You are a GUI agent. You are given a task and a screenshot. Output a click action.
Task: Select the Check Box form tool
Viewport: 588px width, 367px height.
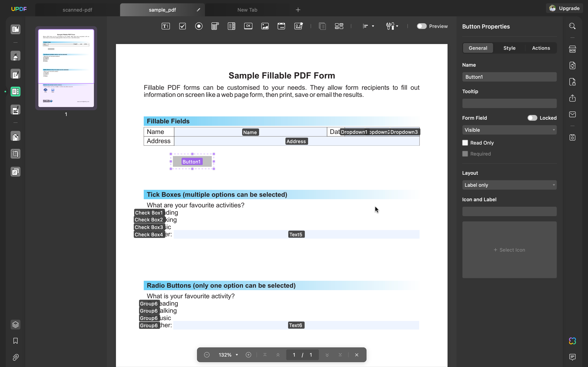[183, 26]
